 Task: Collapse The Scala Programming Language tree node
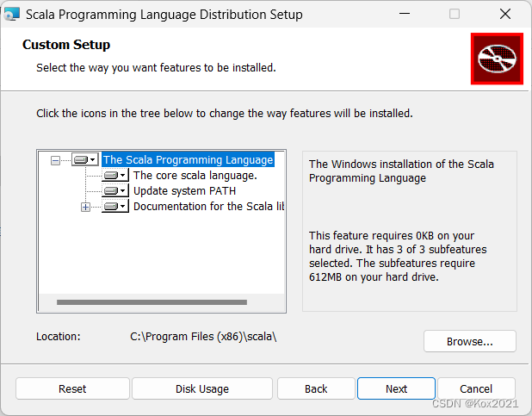tap(55, 160)
